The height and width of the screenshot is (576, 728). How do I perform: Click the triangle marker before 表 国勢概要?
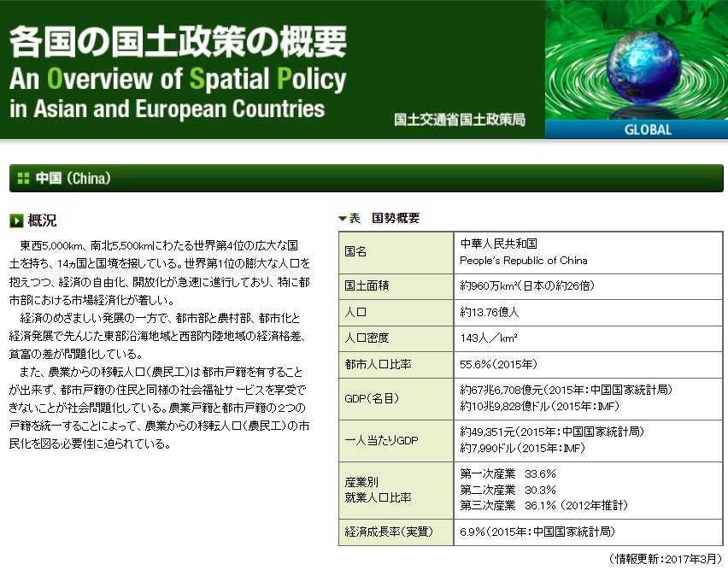pyautogui.click(x=343, y=219)
